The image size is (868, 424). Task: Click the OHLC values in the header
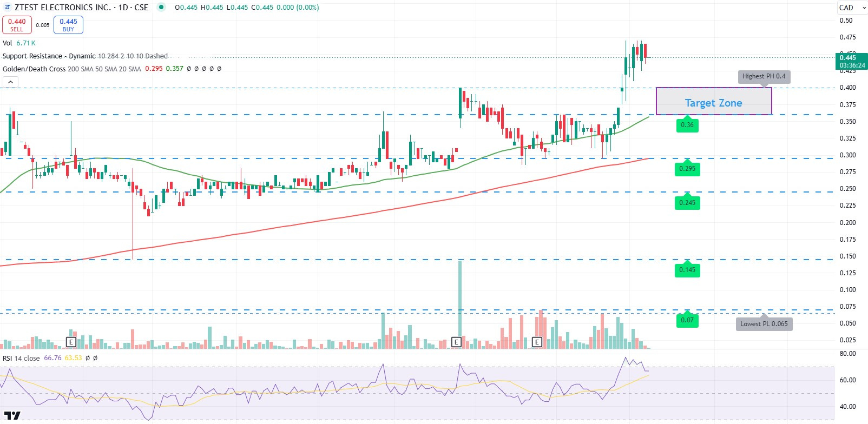247,8
